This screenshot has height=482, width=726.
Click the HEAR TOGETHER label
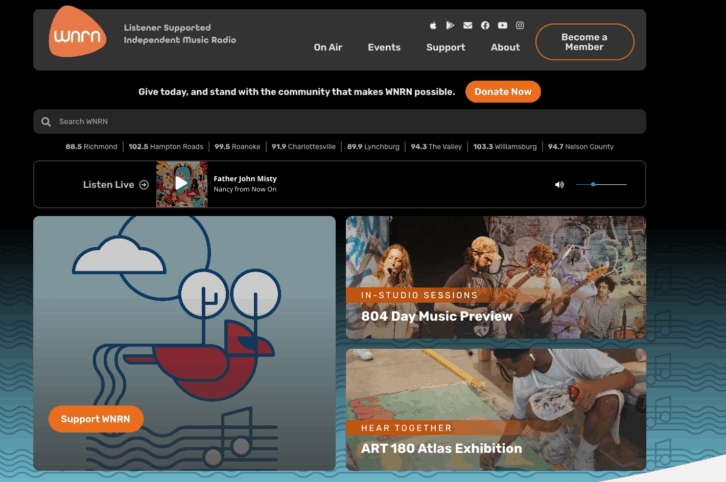[406, 428]
